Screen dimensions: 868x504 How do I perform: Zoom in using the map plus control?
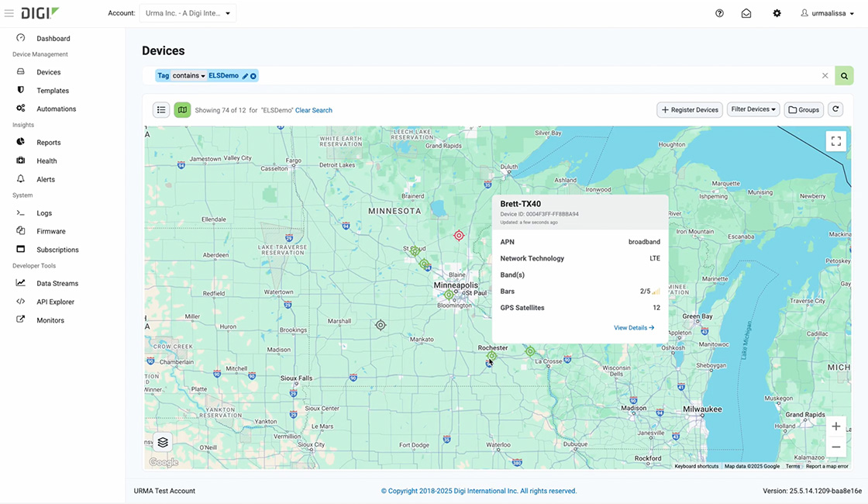coord(835,426)
